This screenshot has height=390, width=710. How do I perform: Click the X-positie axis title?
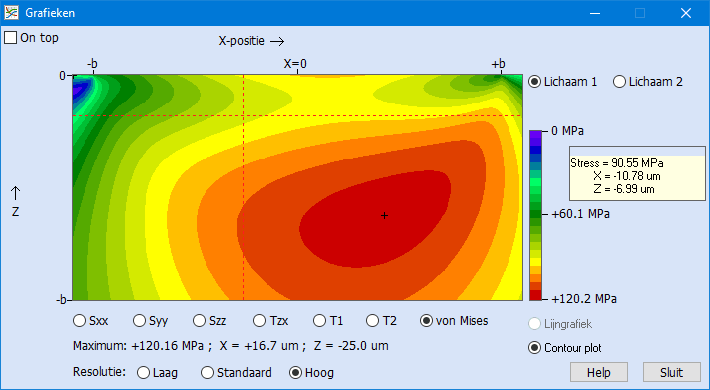[242, 41]
